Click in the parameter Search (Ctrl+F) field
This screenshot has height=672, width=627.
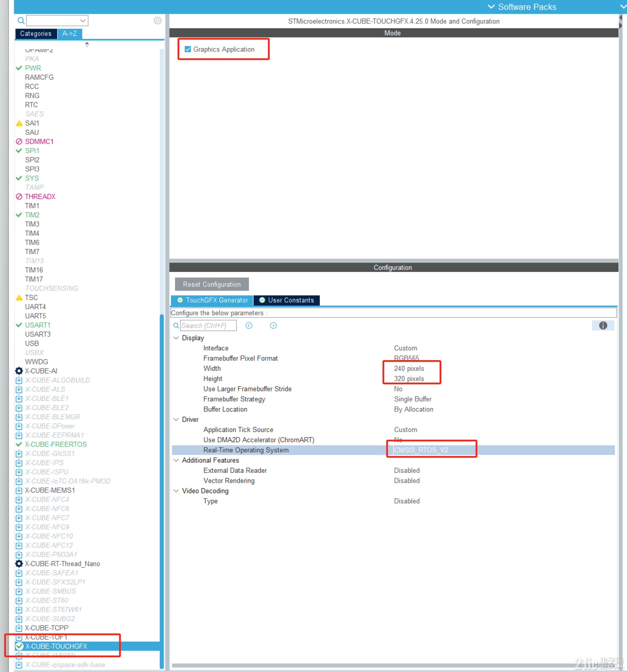208,325
